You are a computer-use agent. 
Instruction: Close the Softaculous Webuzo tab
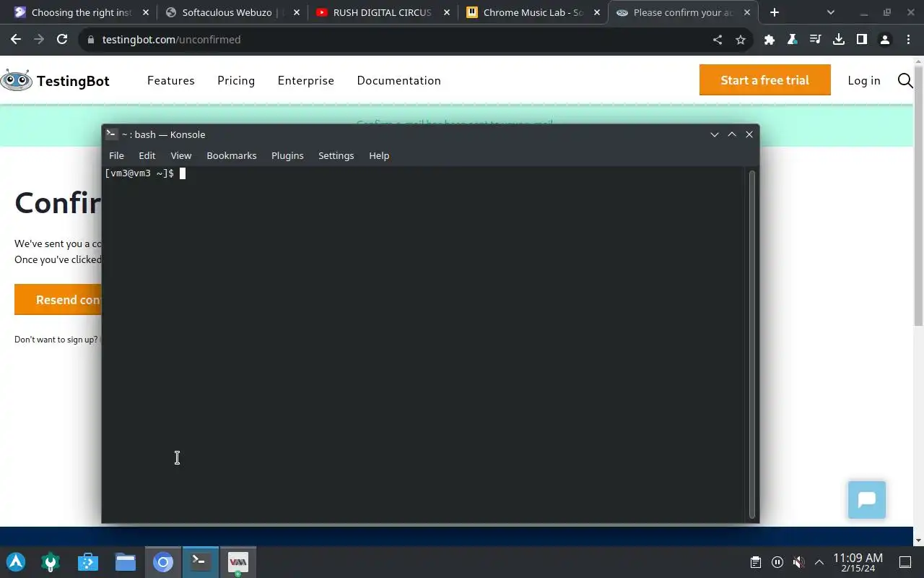(x=296, y=12)
